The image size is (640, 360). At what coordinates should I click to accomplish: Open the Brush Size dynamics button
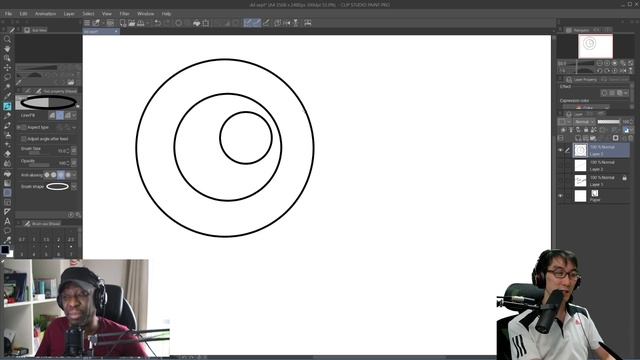pyautogui.click(x=74, y=151)
